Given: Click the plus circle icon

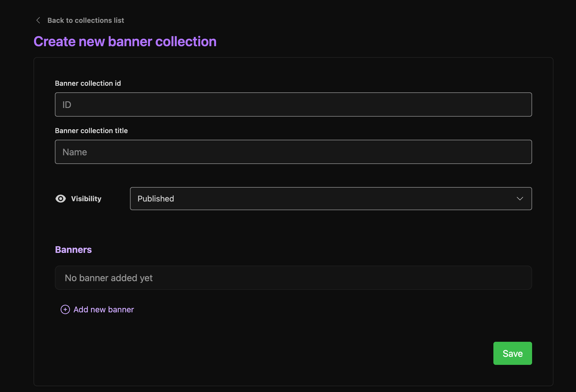Looking at the screenshot, I should pos(65,309).
